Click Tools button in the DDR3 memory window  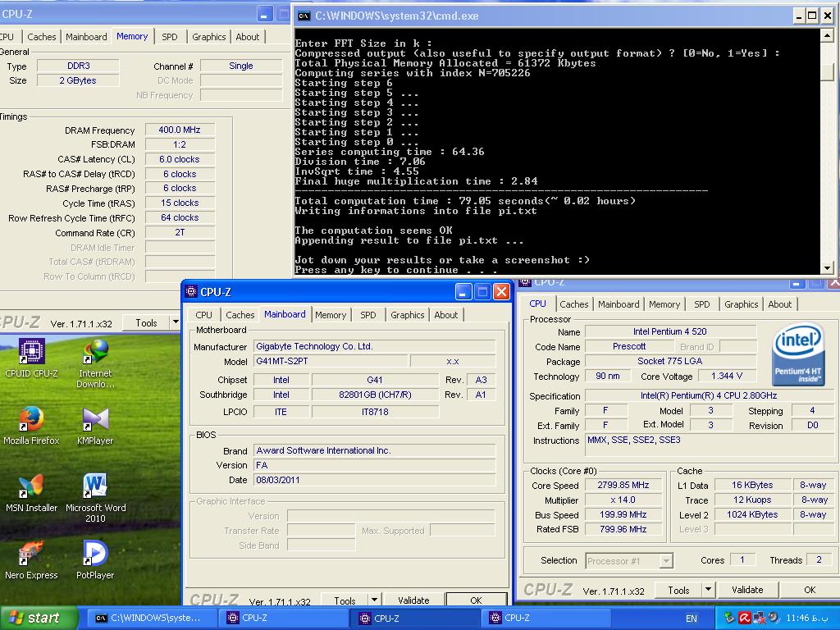[x=146, y=323]
